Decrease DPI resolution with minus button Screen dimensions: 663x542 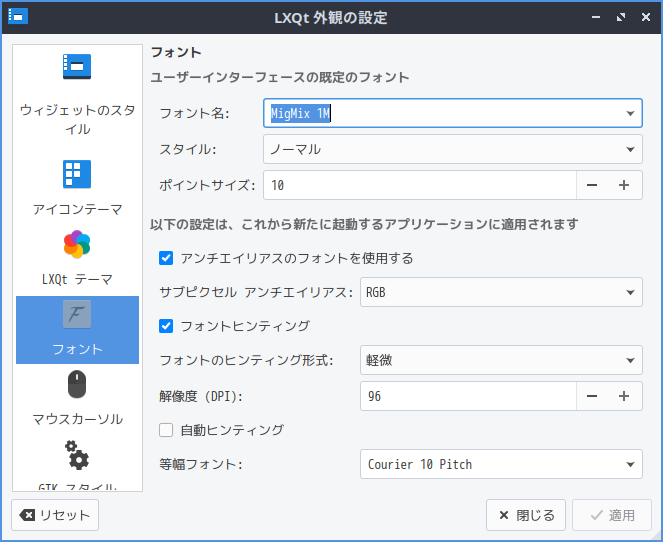[x=592, y=396]
